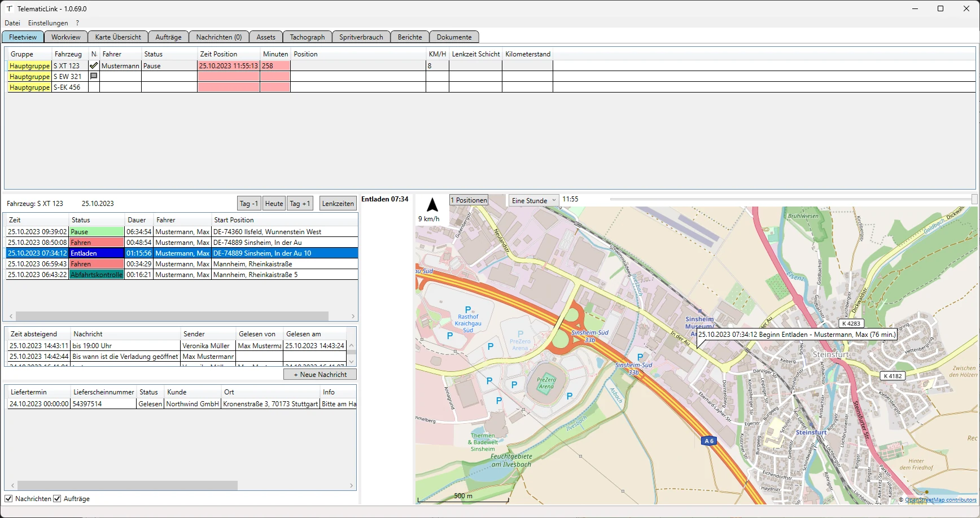Viewport: 980px width, 518px height.
Task: Click the A 6 motorway shield on map
Action: click(x=709, y=441)
